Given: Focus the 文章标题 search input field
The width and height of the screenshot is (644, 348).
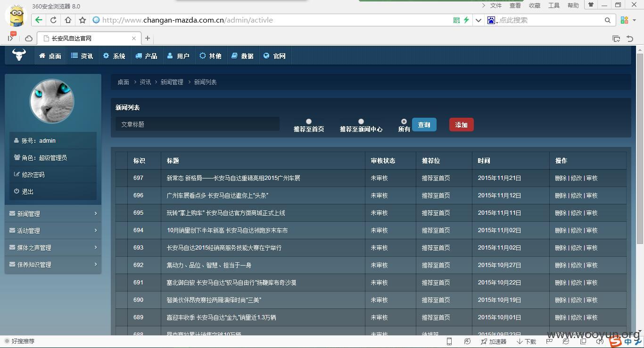Looking at the screenshot, I should pyautogui.click(x=198, y=124).
